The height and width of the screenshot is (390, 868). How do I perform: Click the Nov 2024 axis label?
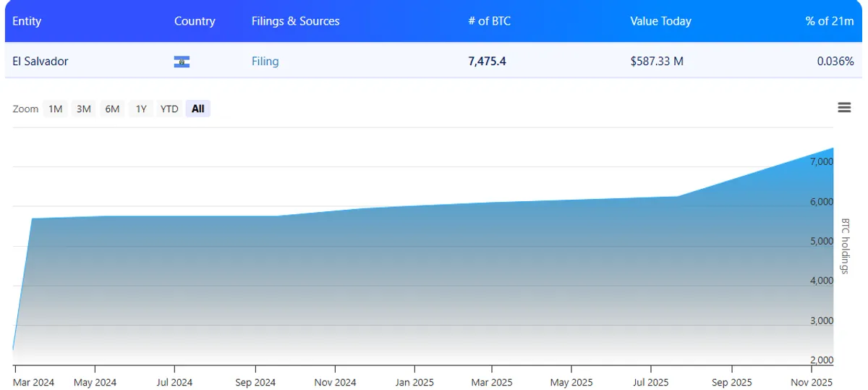(x=336, y=382)
